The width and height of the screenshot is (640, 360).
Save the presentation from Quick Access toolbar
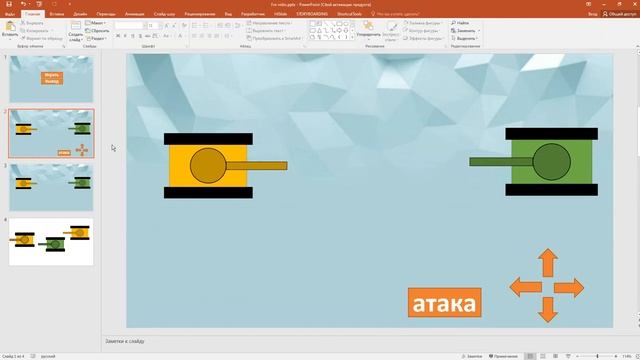coord(9,4)
